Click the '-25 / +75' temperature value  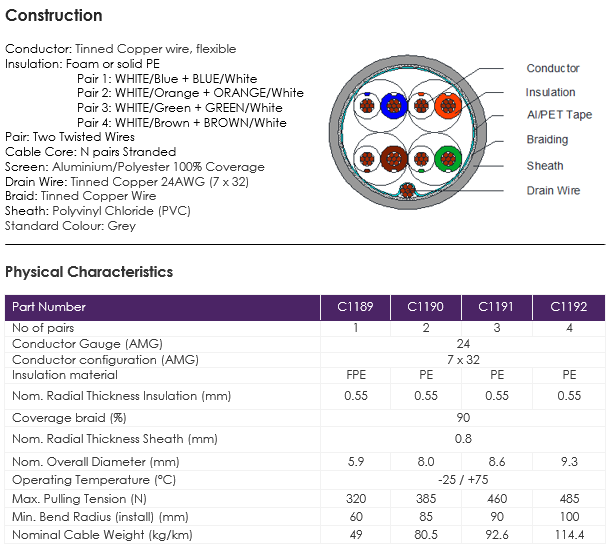click(463, 480)
